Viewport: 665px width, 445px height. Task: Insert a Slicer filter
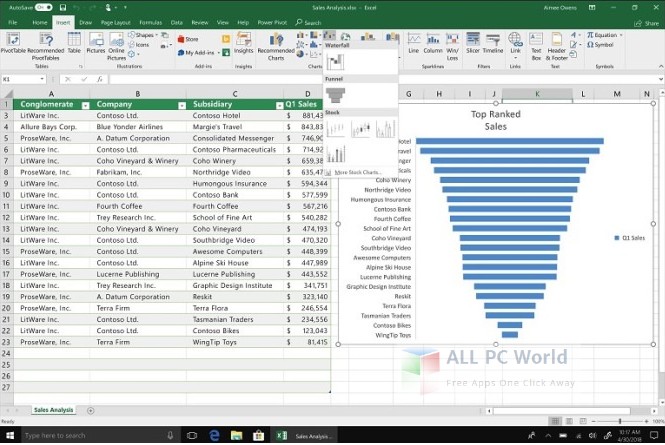click(x=473, y=43)
